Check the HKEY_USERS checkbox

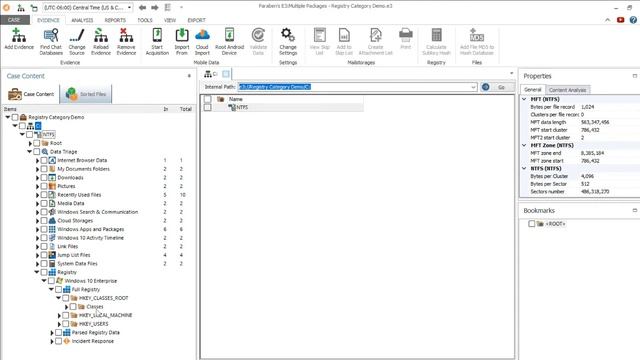click(66, 324)
